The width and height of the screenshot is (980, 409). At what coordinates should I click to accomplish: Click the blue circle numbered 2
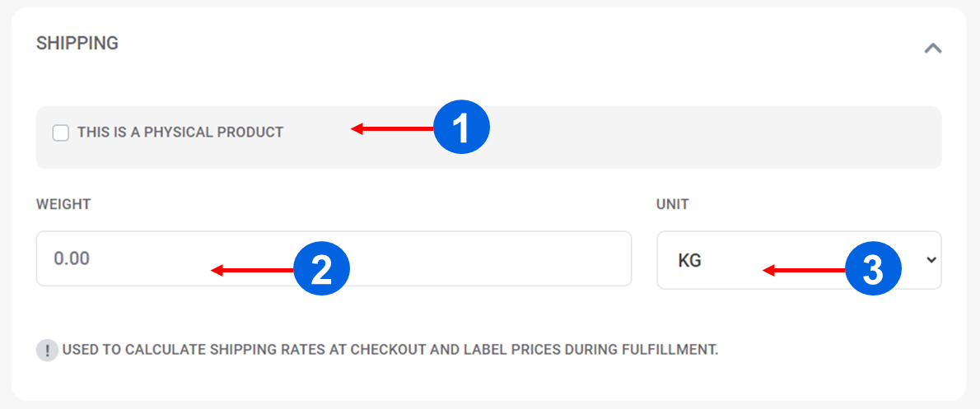tap(322, 270)
